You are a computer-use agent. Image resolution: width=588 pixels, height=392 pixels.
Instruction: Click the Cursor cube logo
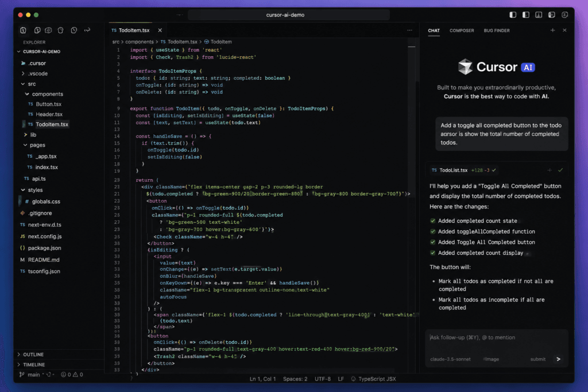click(x=465, y=67)
